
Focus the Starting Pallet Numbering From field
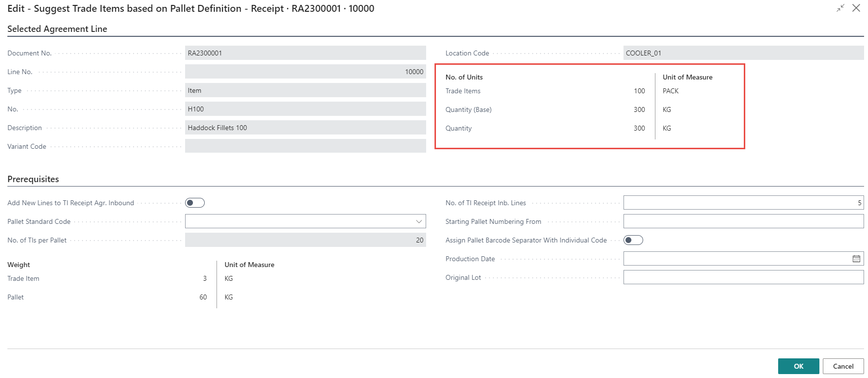743,221
